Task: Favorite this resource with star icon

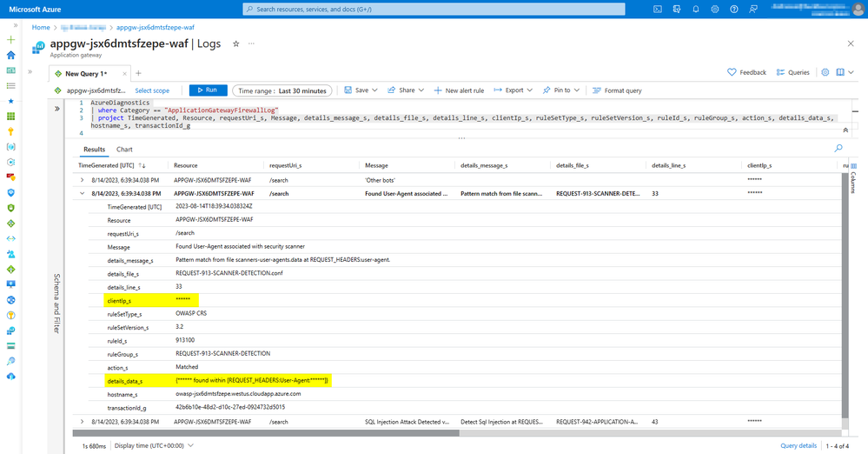Action: click(235, 43)
